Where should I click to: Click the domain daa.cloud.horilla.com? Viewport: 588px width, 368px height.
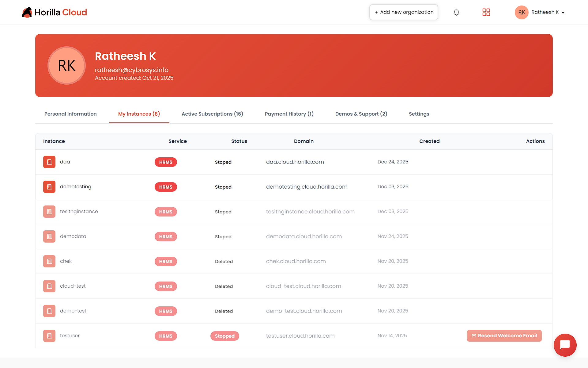point(295,162)
